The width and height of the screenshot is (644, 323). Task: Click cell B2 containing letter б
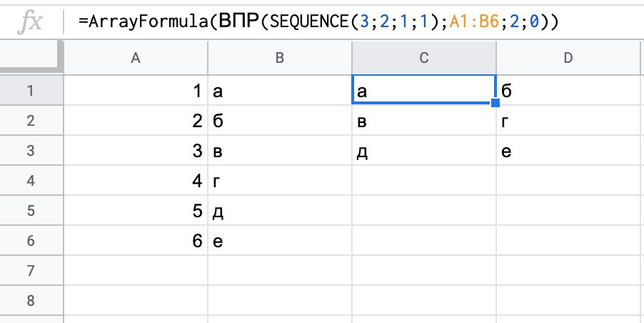[279, 121]
